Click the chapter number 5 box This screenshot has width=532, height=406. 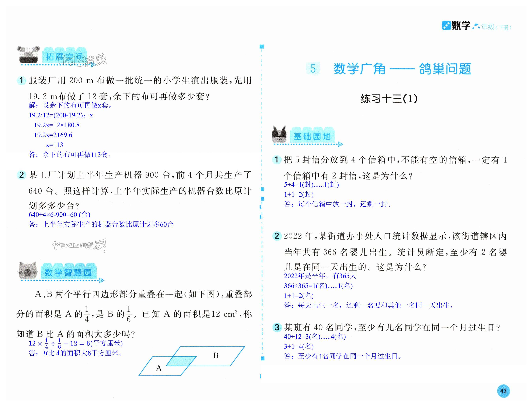click(313, 69)
